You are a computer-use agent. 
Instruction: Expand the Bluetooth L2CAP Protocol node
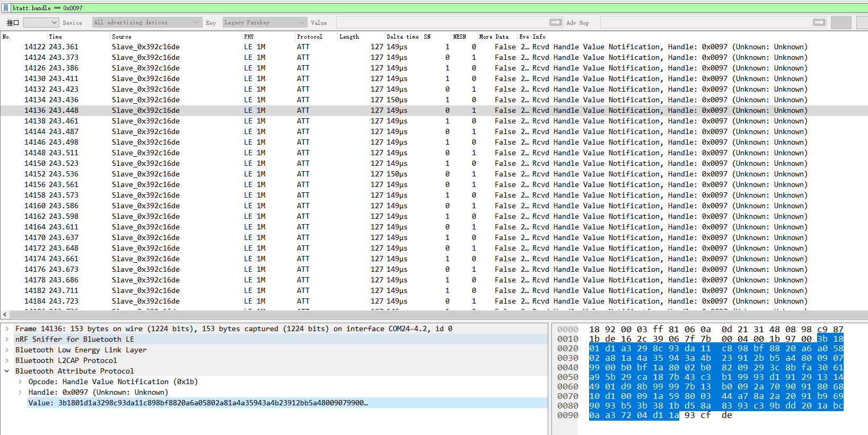point(7,360)
